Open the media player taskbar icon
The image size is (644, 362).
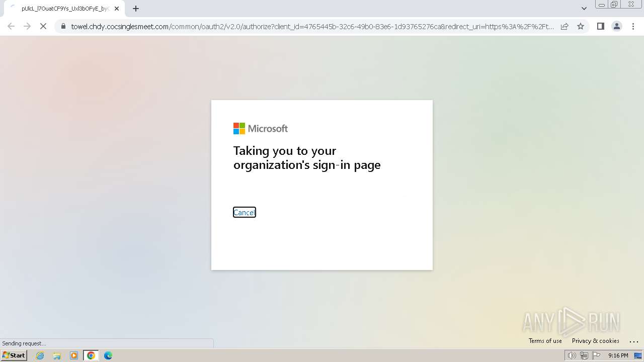pos(74,355)
